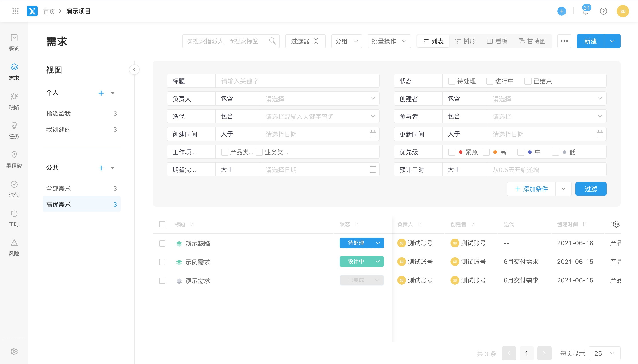Add a new 个人 view with plus

pyautogui.click(x=101, y=93)
